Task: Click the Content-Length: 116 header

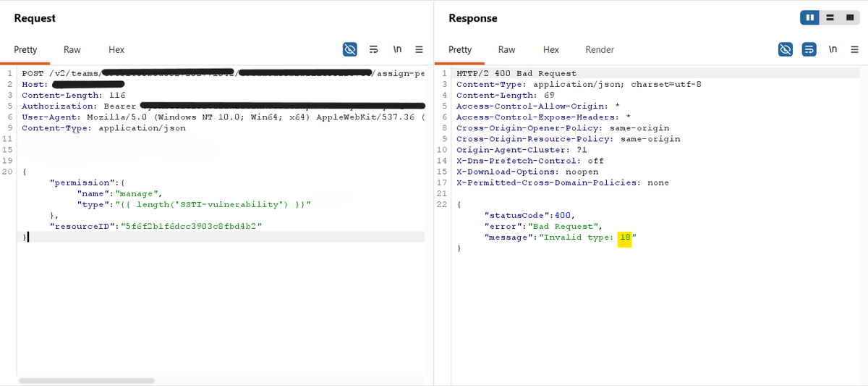Action: (73, 95)
